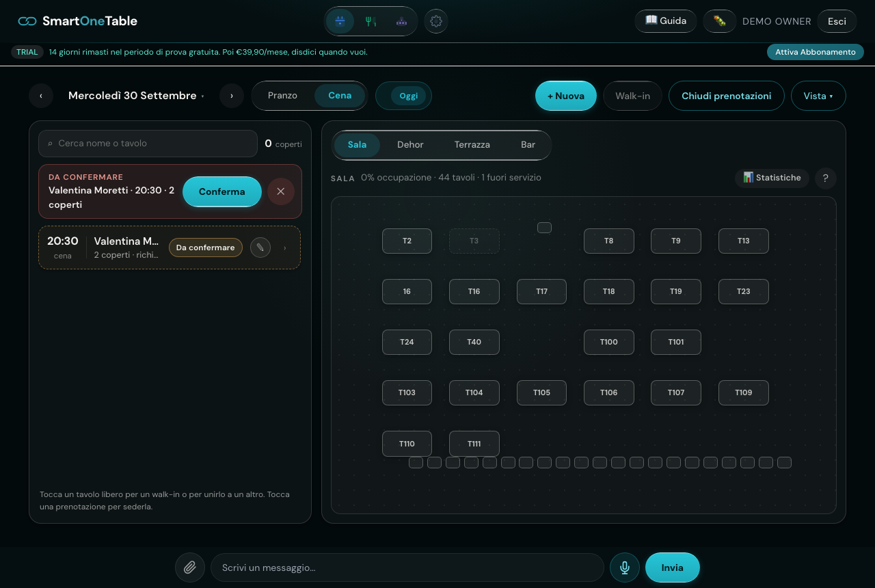Viewport: 875px width, 588px height.
Task: Switch to the Terrazza tab
Action: tap(472, 145)
